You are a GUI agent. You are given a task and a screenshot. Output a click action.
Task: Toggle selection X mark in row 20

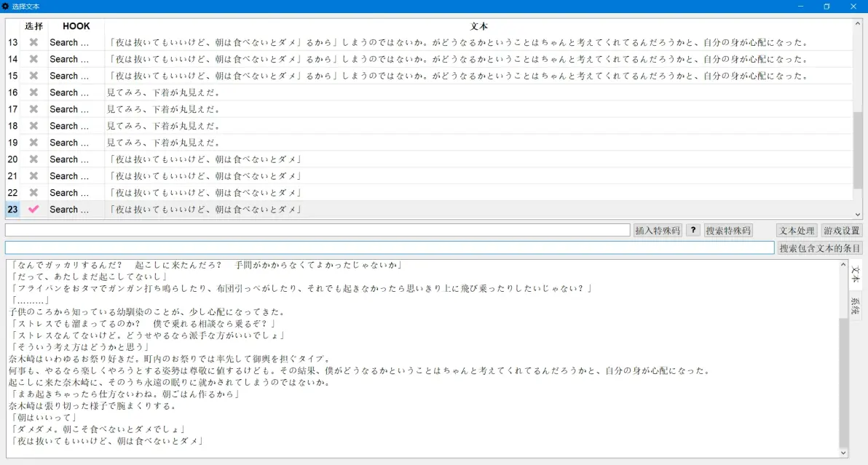(x=33, y=159)
